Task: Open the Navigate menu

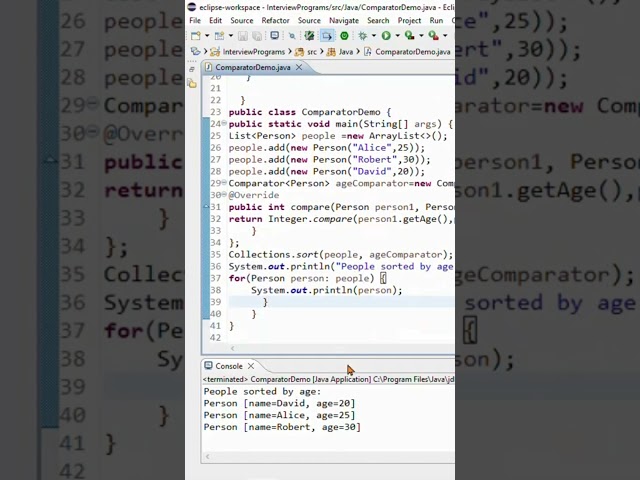Action: point(344,20)
